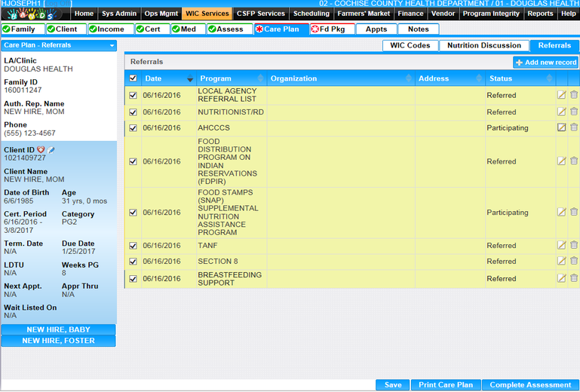Sort referrals by Date column arrow

[189, 79]
